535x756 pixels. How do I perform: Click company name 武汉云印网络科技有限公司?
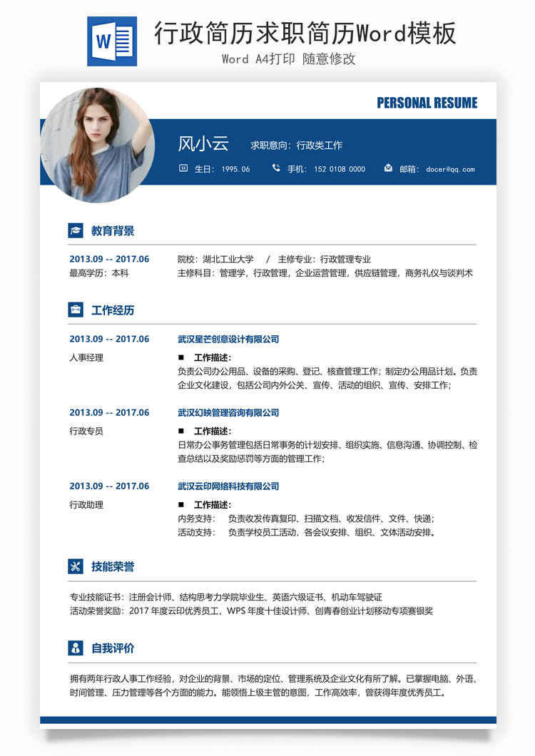pyautogui.click(x=228, y=486)
